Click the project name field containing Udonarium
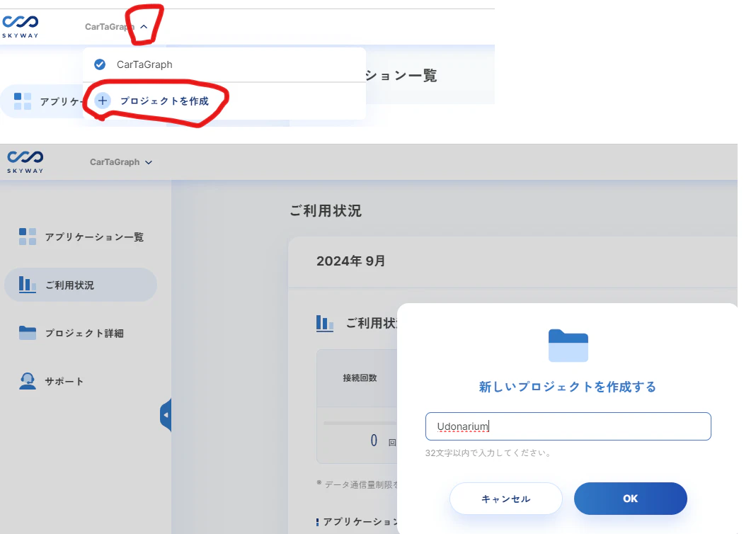The image size is (756, 534). pos(568,426)
